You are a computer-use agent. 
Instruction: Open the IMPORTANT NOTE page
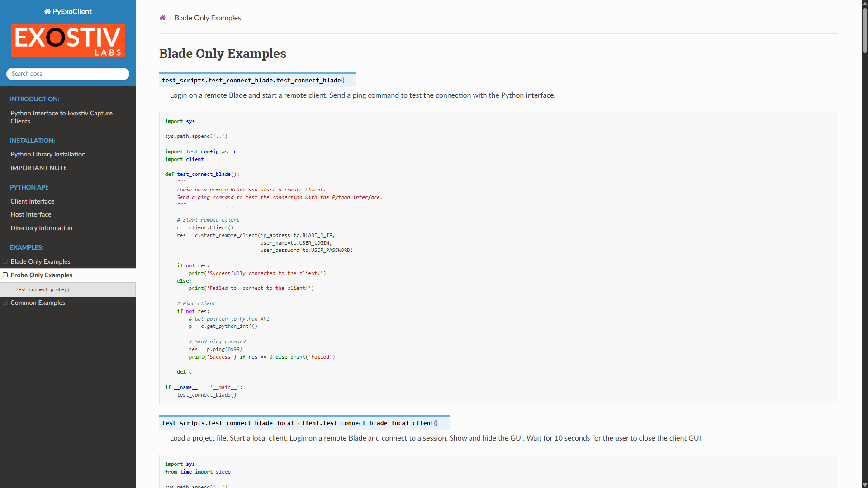click(39, 168)
